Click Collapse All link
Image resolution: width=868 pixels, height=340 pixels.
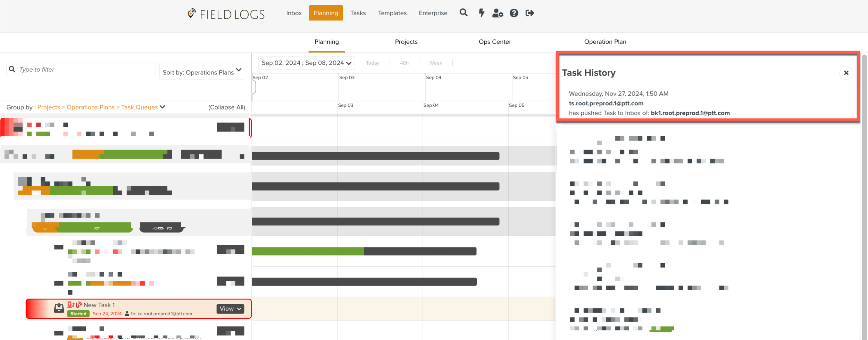(x=226, y=107)
